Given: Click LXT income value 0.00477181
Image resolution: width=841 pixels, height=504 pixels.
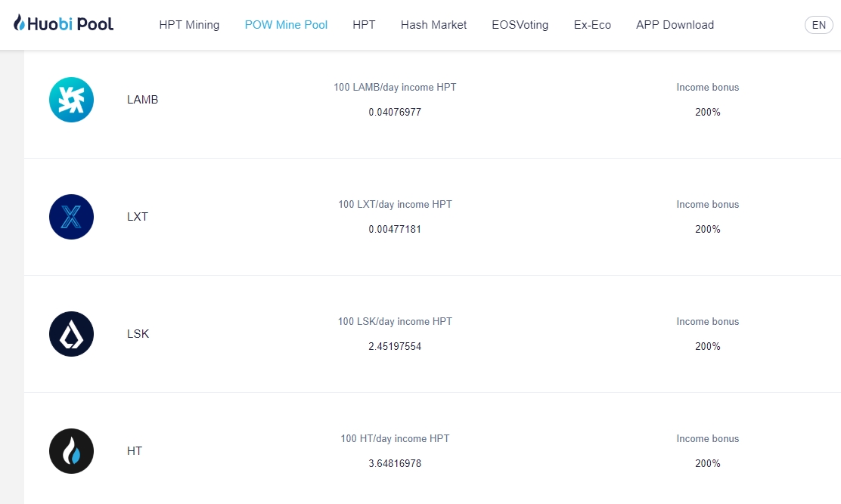Looking at the screenshot, I should [x=395, y=229].
